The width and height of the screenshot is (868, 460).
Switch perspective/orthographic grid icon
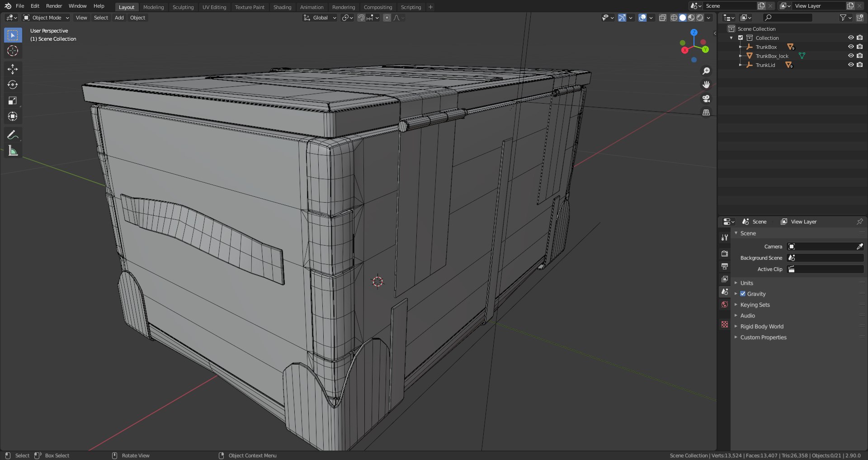pyautogui.click(x=706, y=112)
